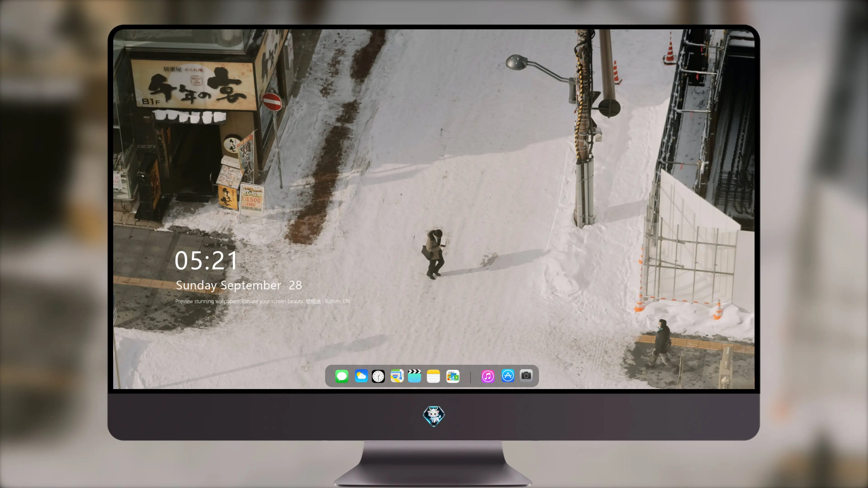Open the Camera app in the dock

[x=526, y=376]
